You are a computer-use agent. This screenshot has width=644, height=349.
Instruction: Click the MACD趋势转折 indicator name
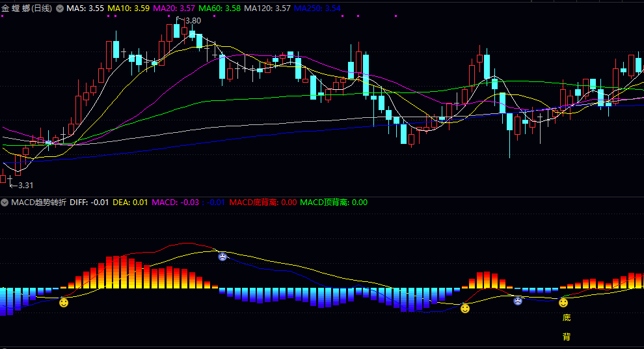38,202
